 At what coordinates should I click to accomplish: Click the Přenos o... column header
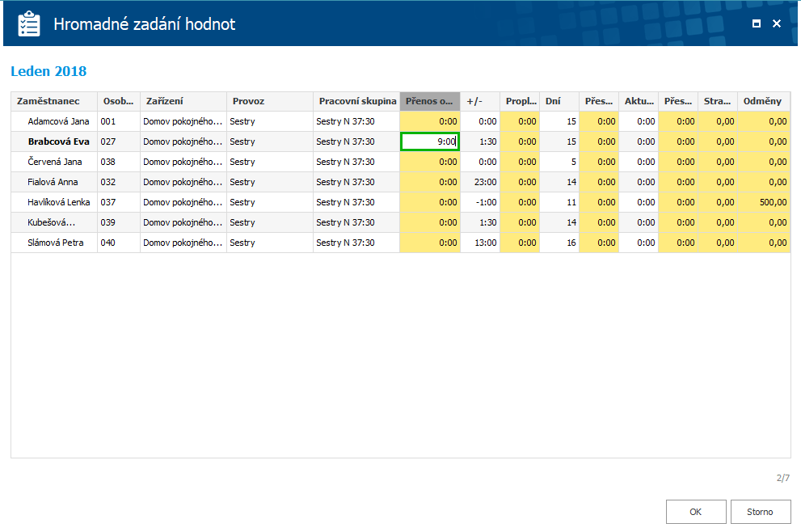[x=430, y=101]
